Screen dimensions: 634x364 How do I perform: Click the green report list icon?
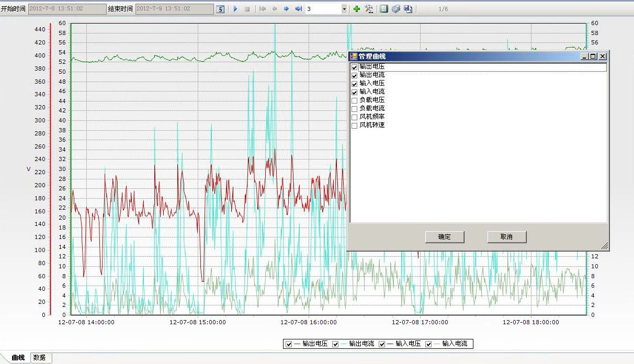[x=384, y=9]
